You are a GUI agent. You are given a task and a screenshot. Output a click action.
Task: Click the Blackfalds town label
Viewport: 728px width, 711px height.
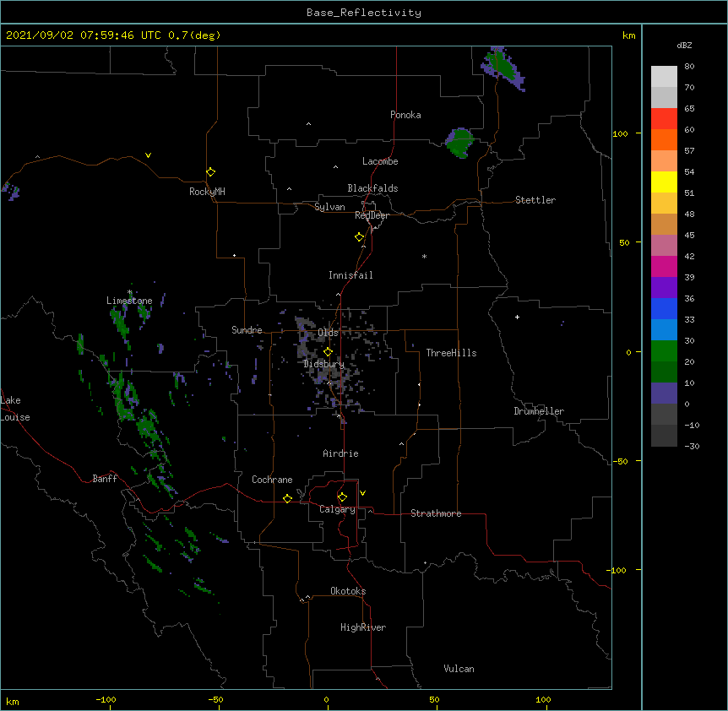pyautogui.click(x=372, y=188)
